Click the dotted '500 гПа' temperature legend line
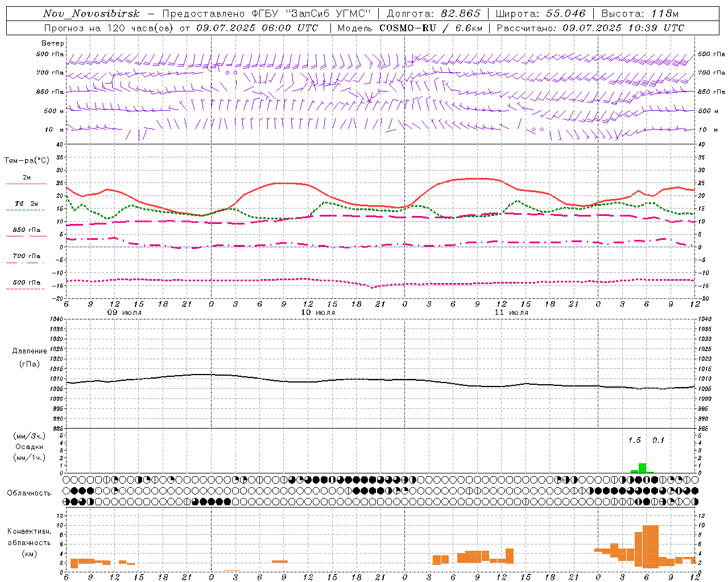This screenshot has width=728, height=582. coord(25,289)
